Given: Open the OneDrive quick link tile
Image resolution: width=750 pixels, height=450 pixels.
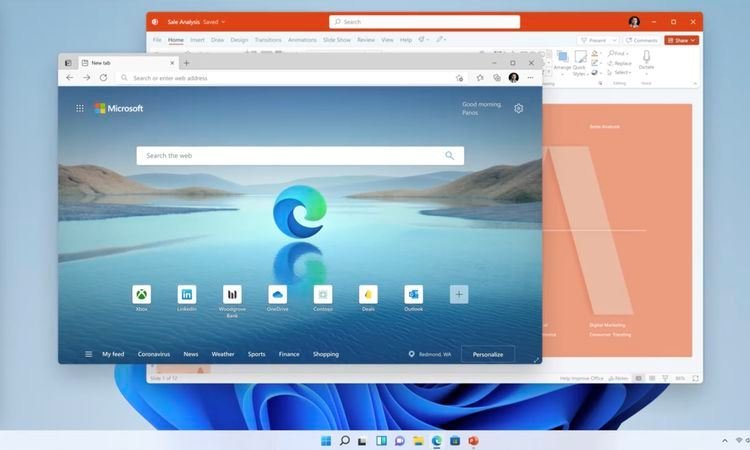Looking at the screenshot, I should (x=278, y=294).
